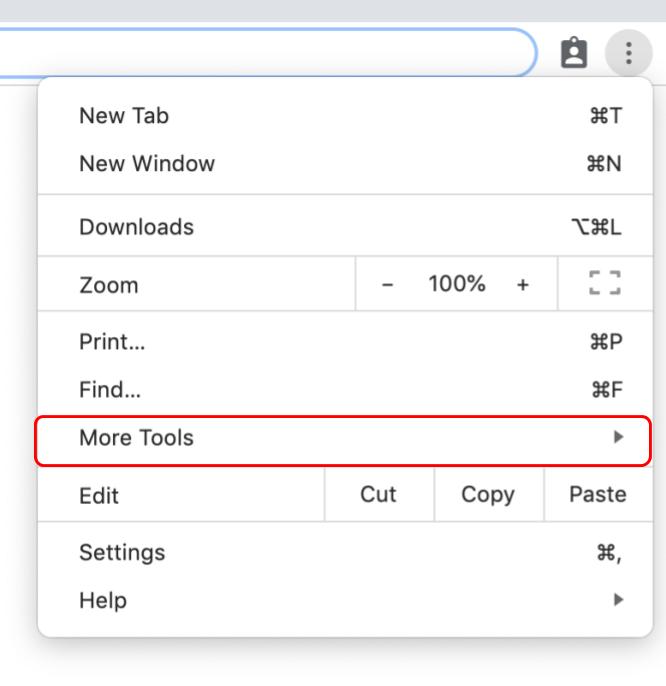Enter fullscreen mode icon in Zoom row
Screen dimensions: 666x686
click(605, 283)
